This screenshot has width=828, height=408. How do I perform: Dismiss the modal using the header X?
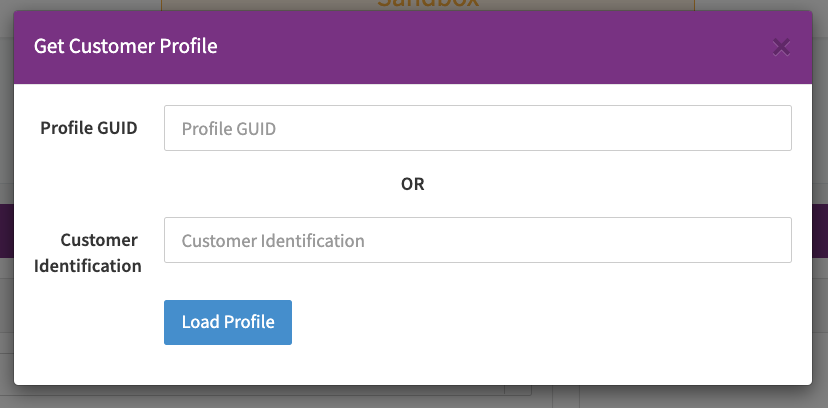[781, 47]
